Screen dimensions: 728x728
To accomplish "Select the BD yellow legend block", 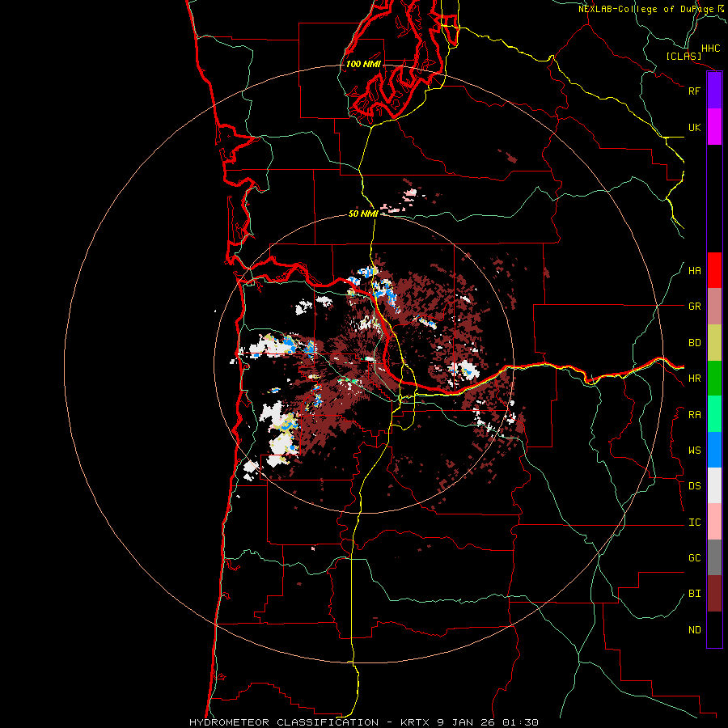I will tap(714, 343).
